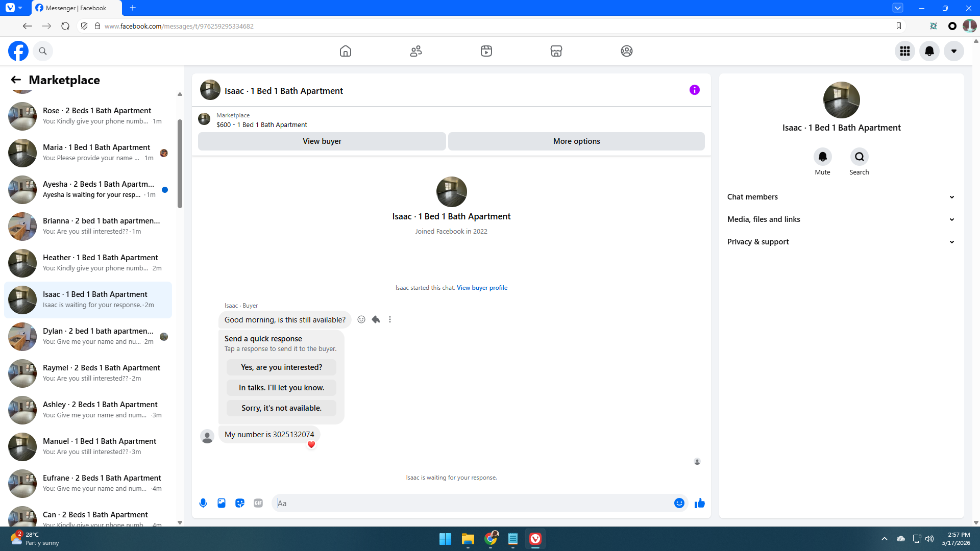Image resolution: width=980 pixels, height=551 pixels.
Task: Open taskbar clock showing 2:57 PM
Action: [956, 539]
